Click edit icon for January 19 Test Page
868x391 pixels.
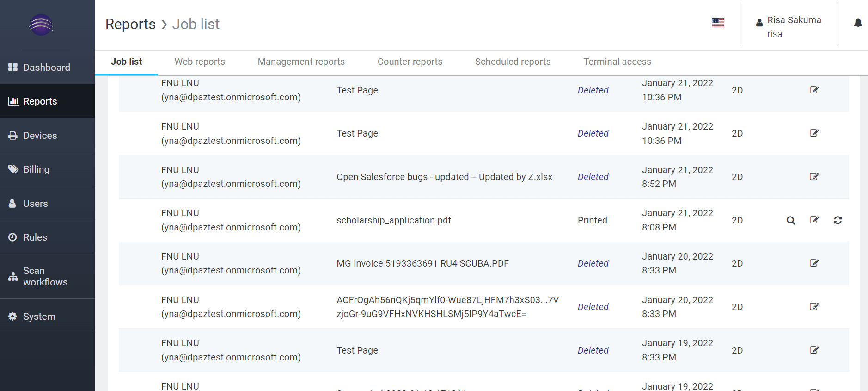(x=814, y=350)
